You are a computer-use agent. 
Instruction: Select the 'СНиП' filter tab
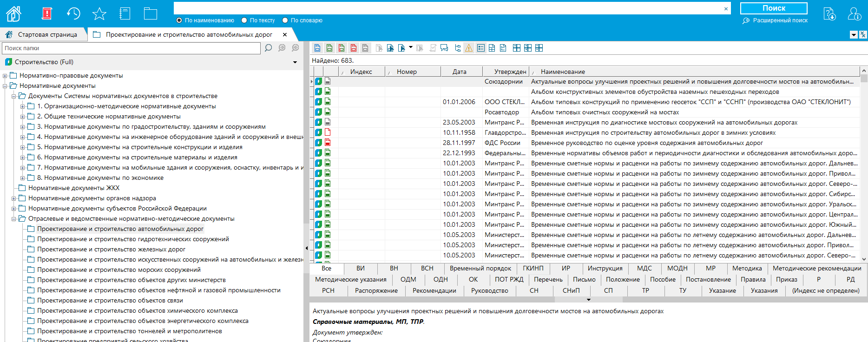[x=571, y=290]
